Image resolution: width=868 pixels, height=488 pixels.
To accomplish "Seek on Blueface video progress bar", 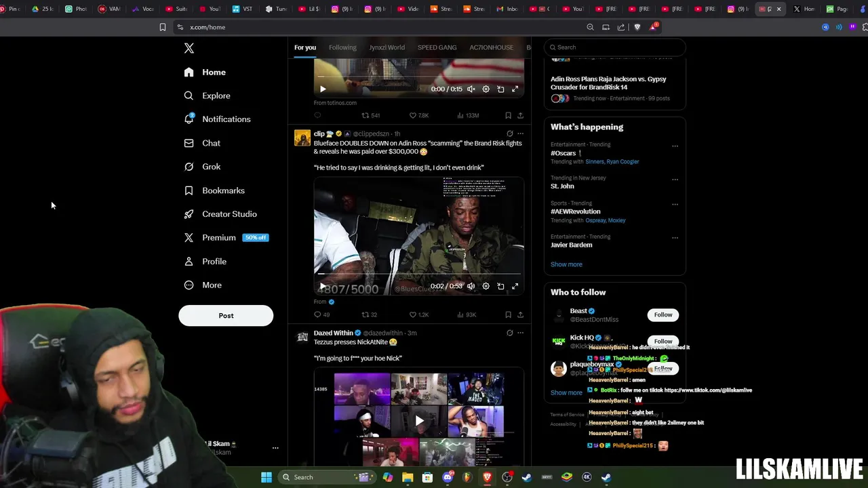I will tap(418, 274).
